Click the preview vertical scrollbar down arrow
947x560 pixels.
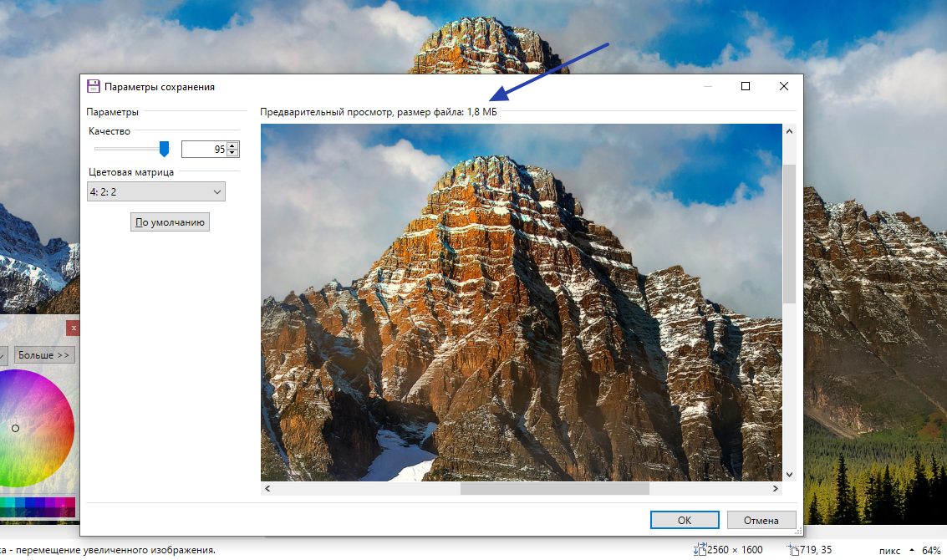coord(789,473)
